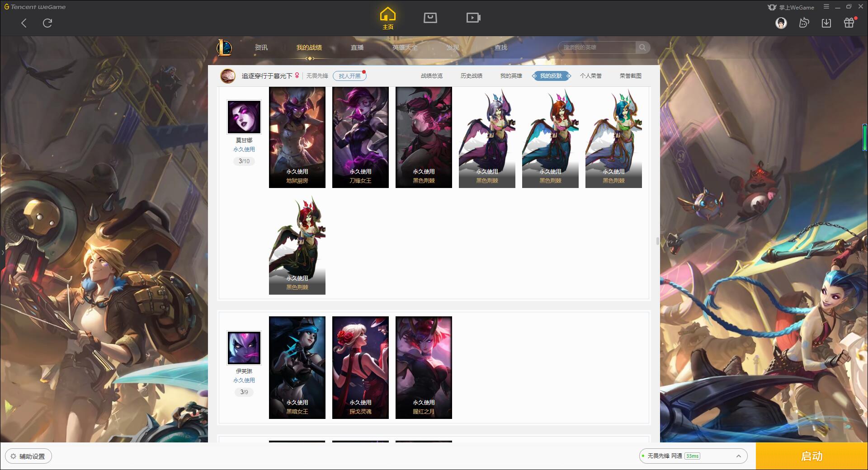Open the 英雄大全 heroes tab

click(x=405, y=47)
